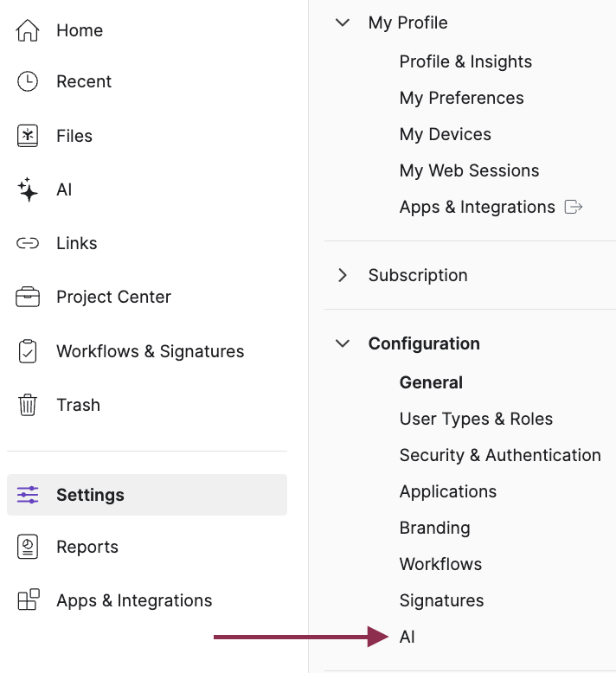Click the external link icon beside Apps & Integrations
The image size is (616, 673).
click(573, 207)
